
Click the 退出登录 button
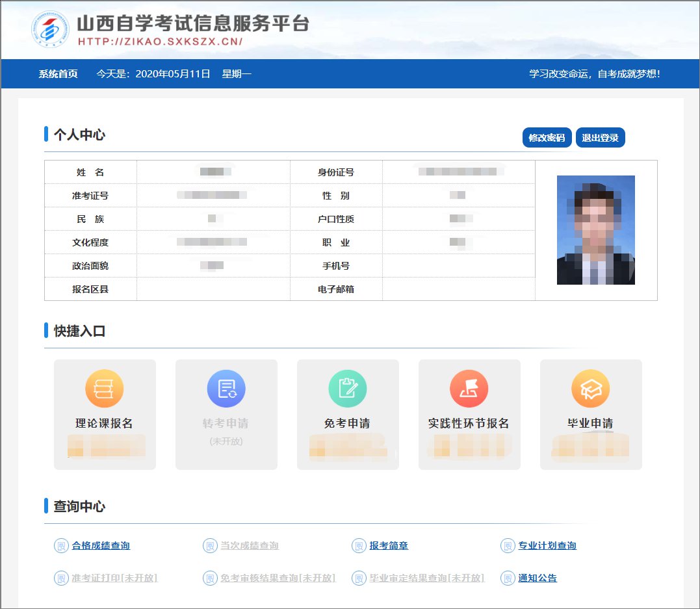tap(600, 138)
